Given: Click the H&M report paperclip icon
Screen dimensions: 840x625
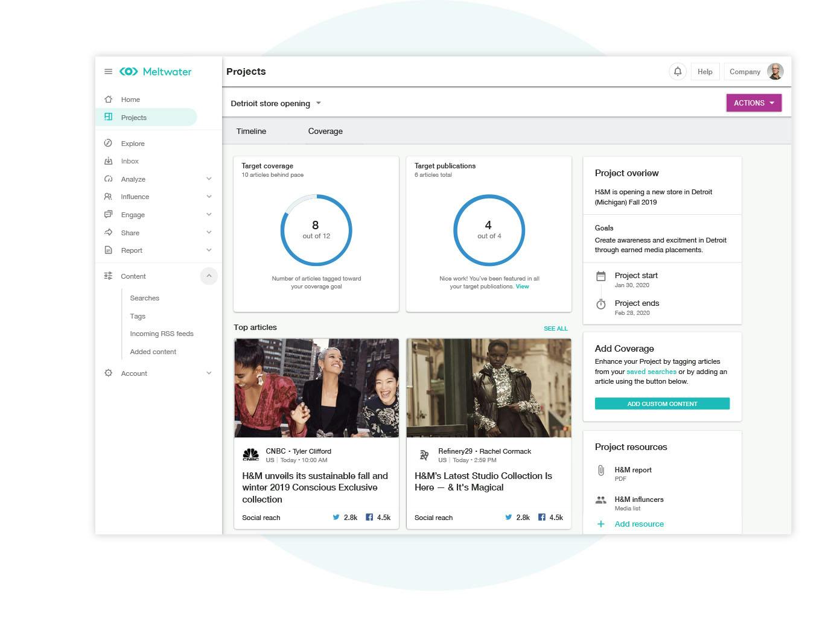Looking at the screenshot, I should [601, 471].
